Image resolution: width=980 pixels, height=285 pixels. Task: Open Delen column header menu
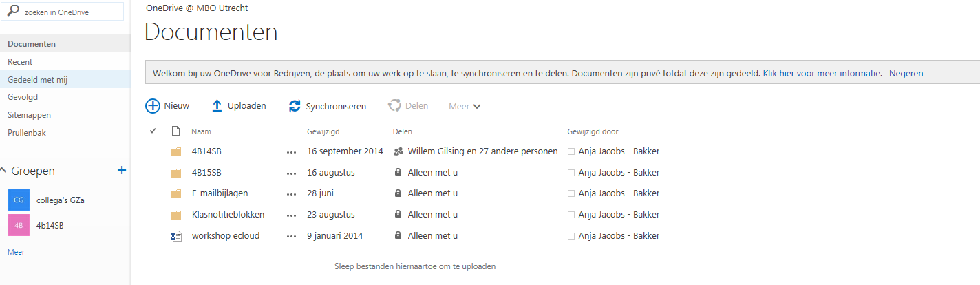(x=402, y=131)
